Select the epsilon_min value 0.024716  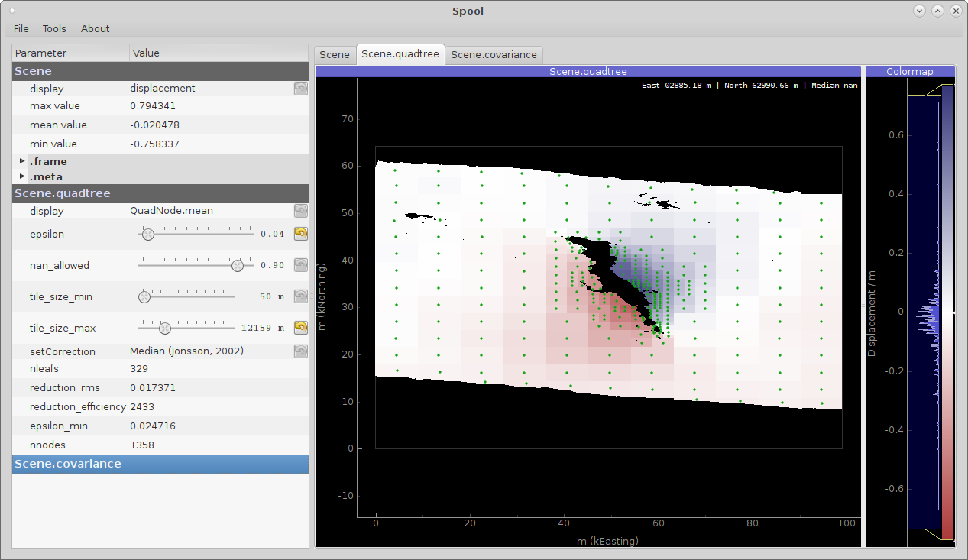(153, 426)
